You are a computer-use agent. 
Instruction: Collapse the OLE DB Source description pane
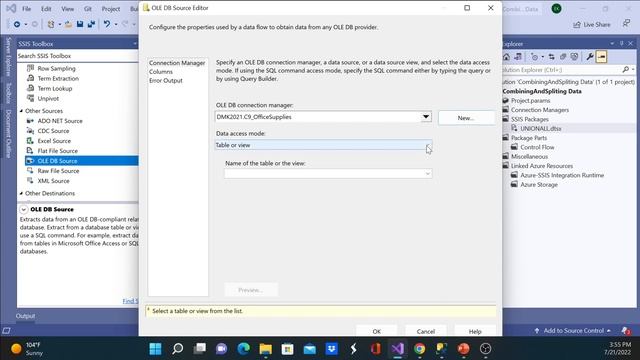24,209
